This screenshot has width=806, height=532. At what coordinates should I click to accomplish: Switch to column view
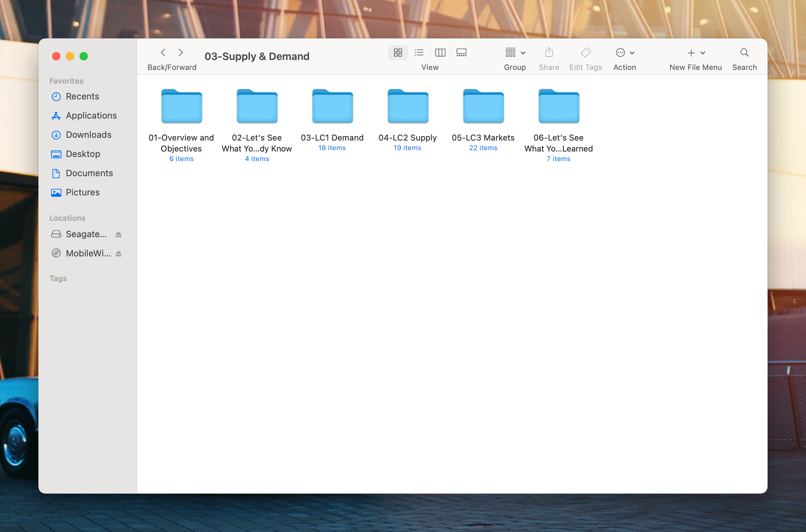point(440,52)
